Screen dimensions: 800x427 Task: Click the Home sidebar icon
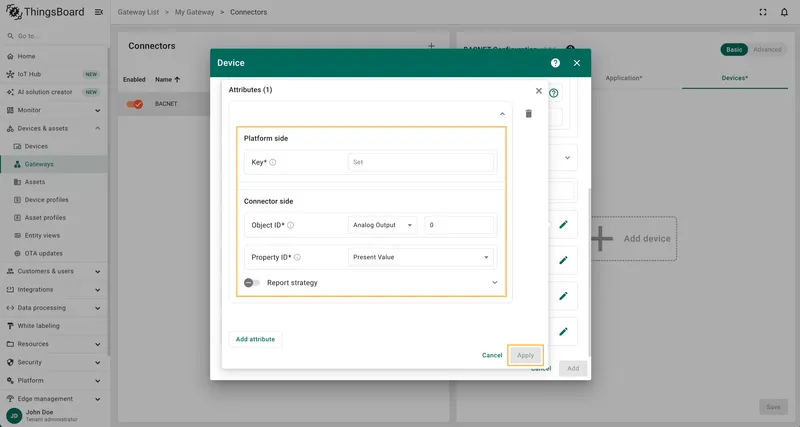click(x=10, y=56)
